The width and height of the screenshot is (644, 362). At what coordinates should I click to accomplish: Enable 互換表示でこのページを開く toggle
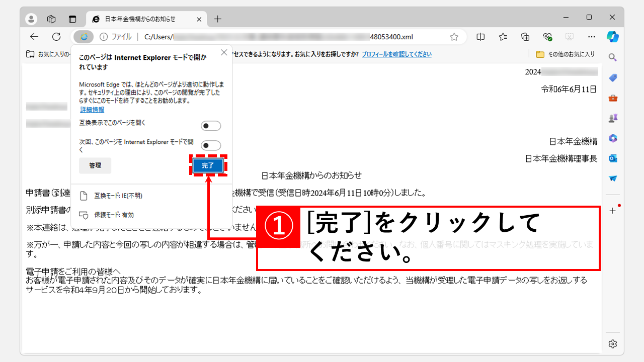tap(210, 126)
